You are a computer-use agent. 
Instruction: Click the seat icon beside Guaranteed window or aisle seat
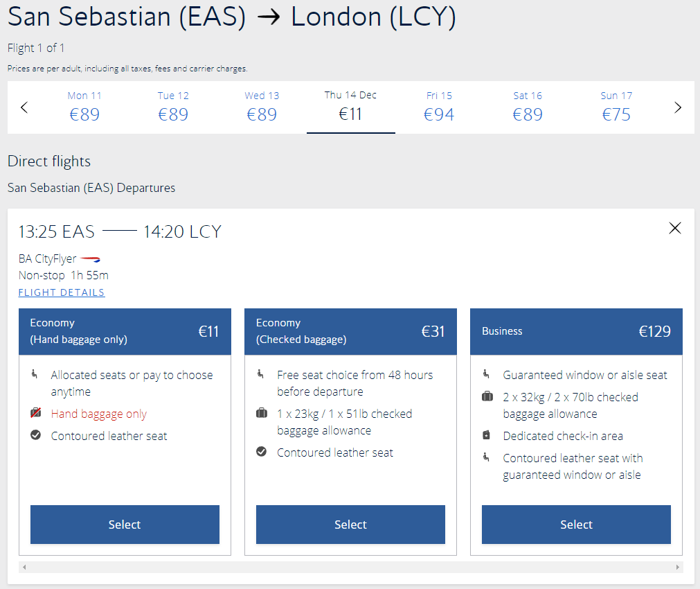click(x=486, y=373)
